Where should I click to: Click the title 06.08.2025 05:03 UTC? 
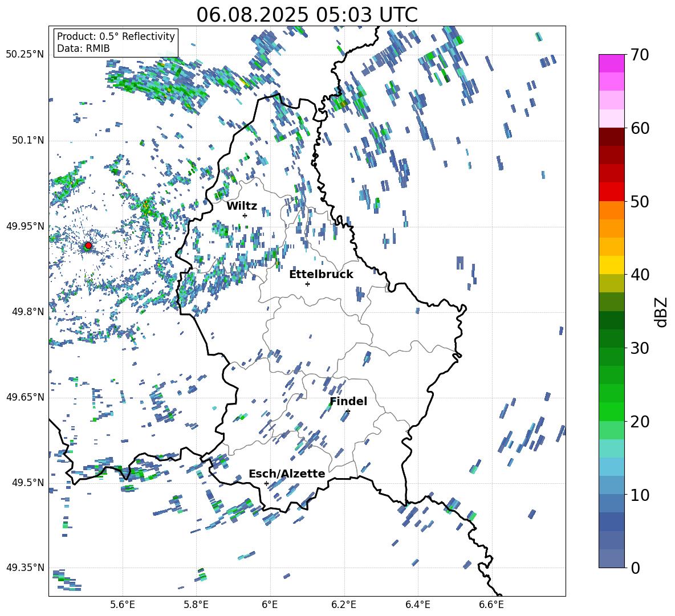[307, 15]
